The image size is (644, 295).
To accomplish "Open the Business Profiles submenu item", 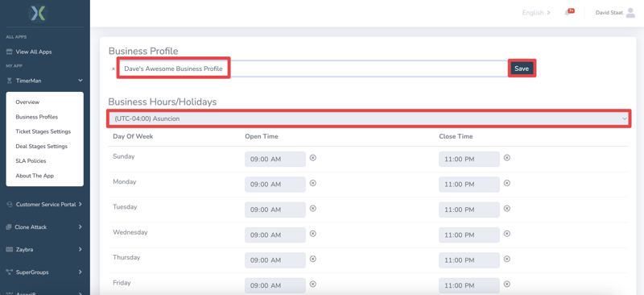I will click(x=36, y=117).
